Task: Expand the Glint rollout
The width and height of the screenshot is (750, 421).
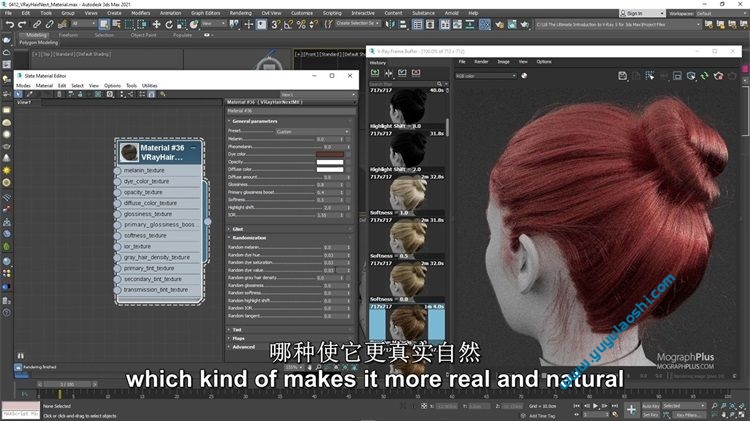Action: coord(237,229)
